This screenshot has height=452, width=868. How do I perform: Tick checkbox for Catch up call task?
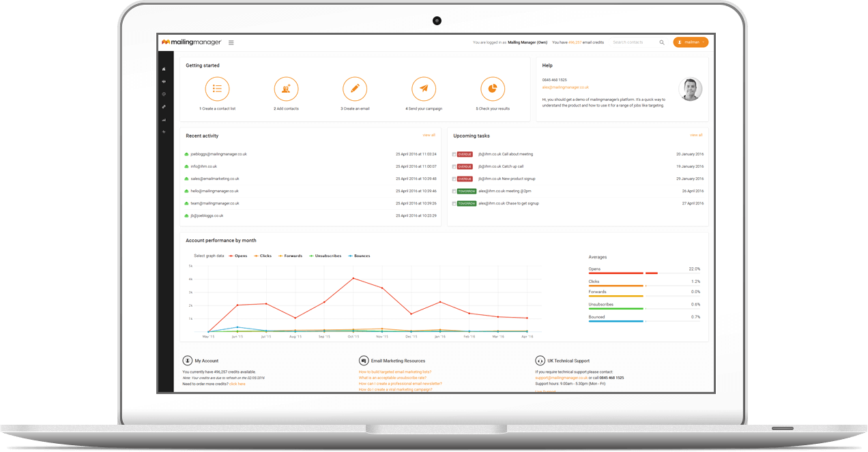tap(454, 166)
